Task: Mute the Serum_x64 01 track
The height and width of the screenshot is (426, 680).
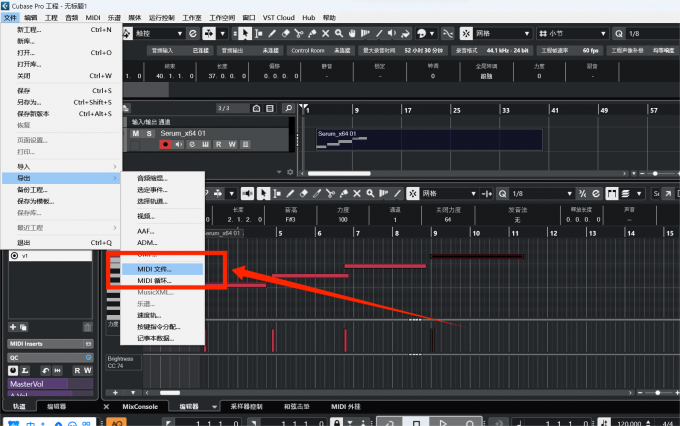Action: point(136,133)
